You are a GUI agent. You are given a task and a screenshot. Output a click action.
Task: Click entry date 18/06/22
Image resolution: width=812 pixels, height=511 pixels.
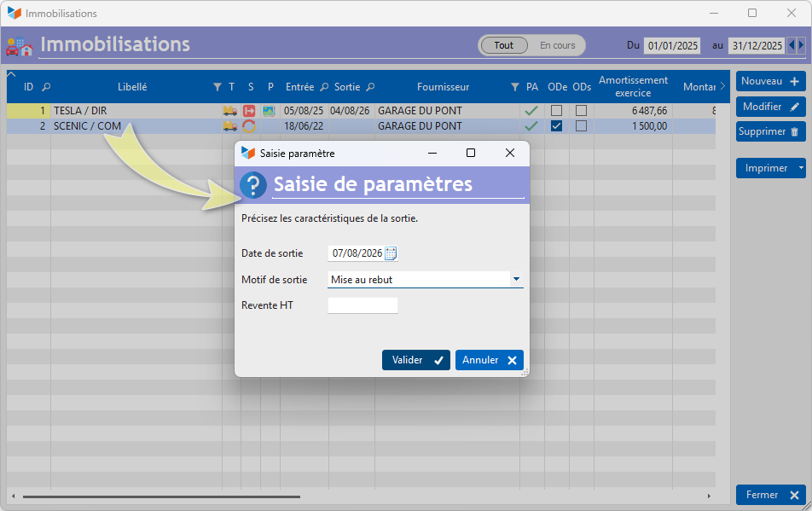[x=304, y=125]
